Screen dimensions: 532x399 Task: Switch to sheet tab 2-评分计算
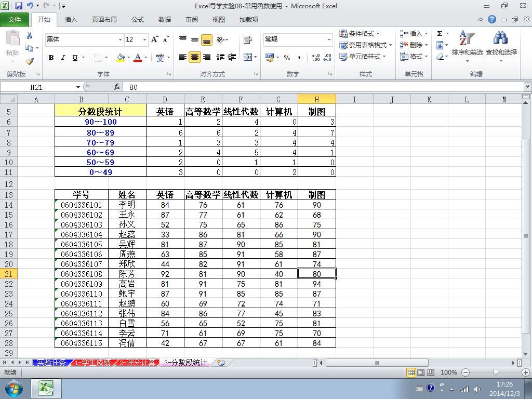[137, 363]
